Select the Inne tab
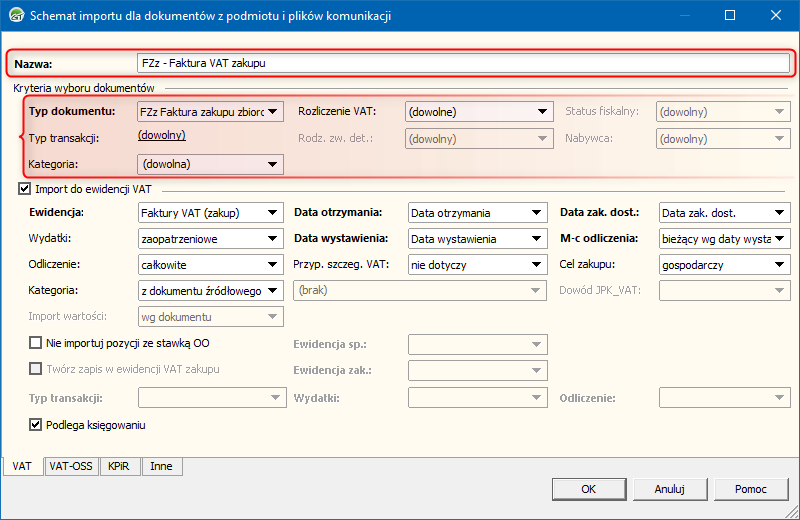Viewport: 800px width, 520px height. point(161,466)
